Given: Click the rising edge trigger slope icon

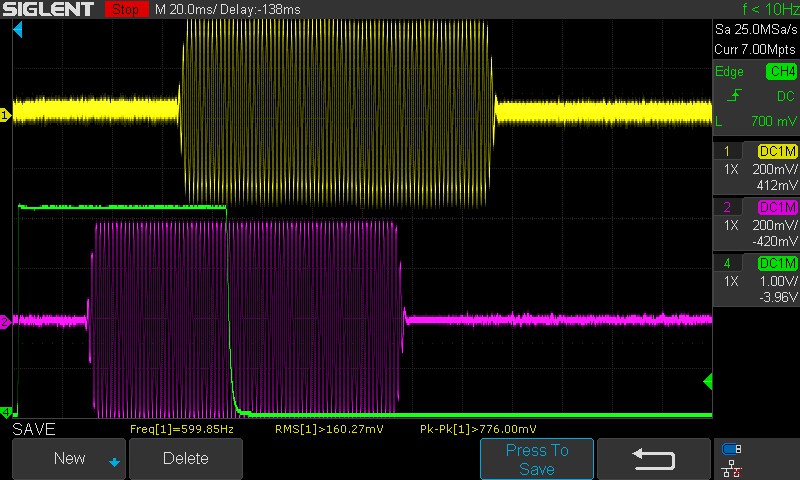Looking at the screenshot, I should tap(734, 95).
